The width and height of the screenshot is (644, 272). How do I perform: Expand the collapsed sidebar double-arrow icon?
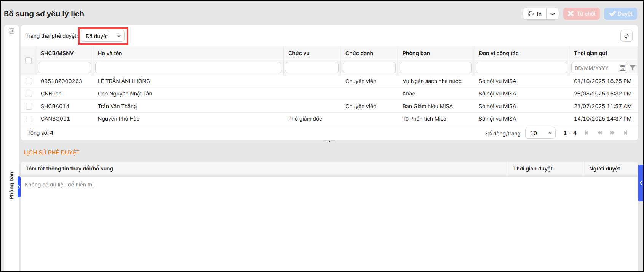coord(11,31)
